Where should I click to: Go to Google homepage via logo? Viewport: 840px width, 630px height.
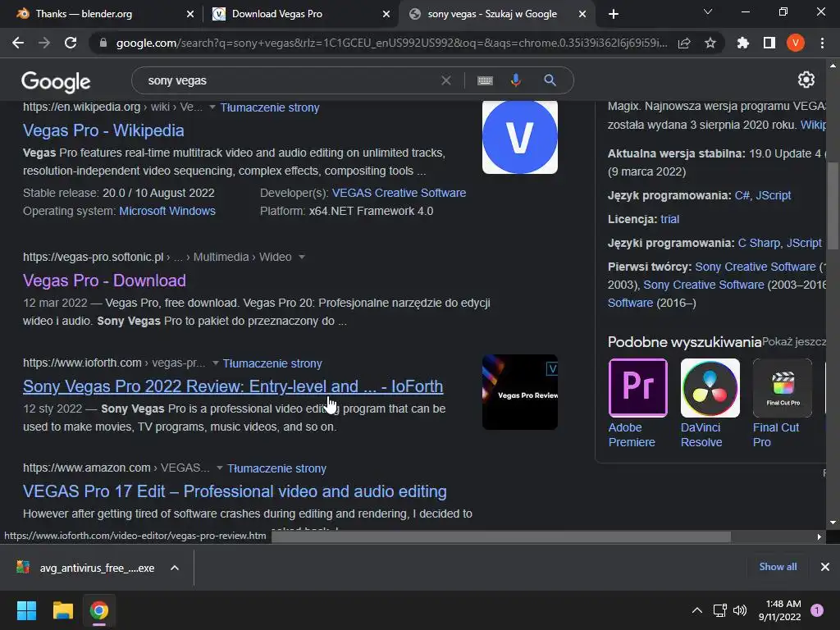[56, 81]
